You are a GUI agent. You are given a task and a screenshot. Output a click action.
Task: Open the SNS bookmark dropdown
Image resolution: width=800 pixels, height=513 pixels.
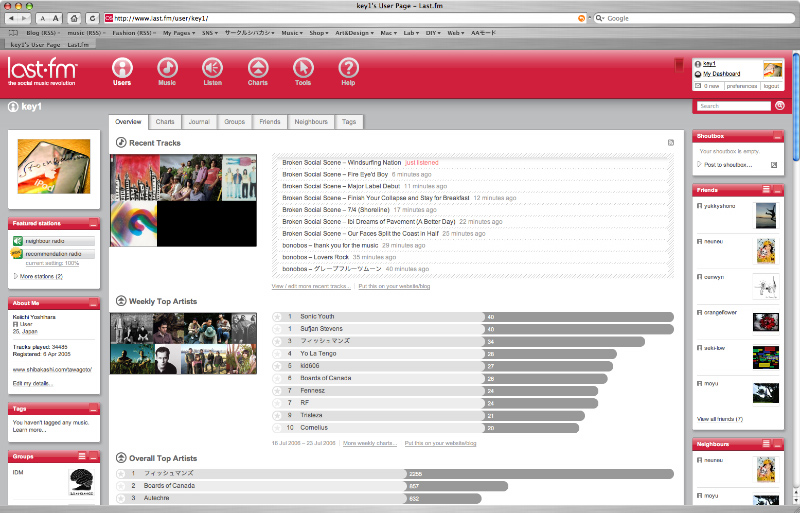click(210, 33)
